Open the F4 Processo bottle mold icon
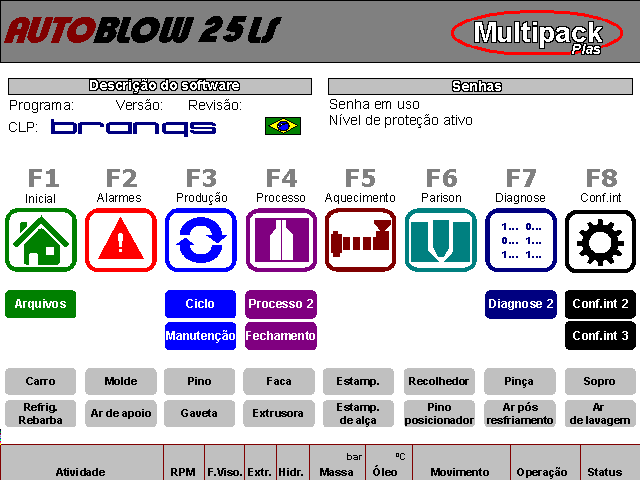 pyautogui.click(x=281, y=240)
